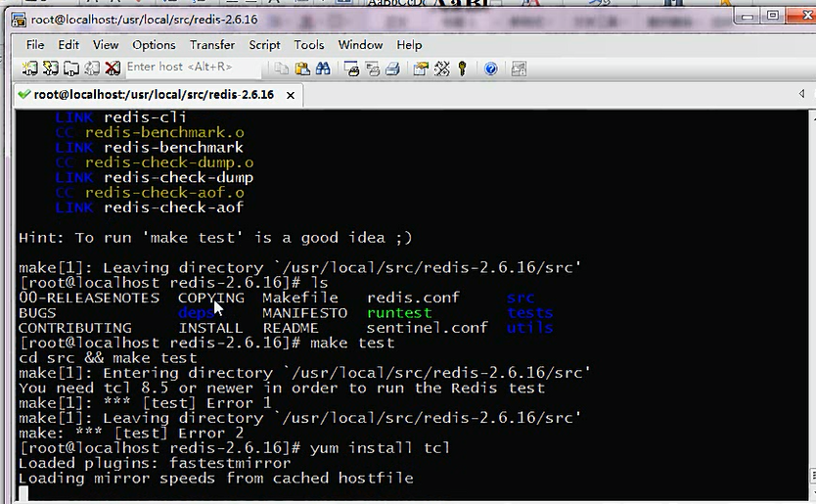Viewport: 816px width, 504px height.
Task: Click blue 'src' directory name
Action: click(x=521, y=298)
